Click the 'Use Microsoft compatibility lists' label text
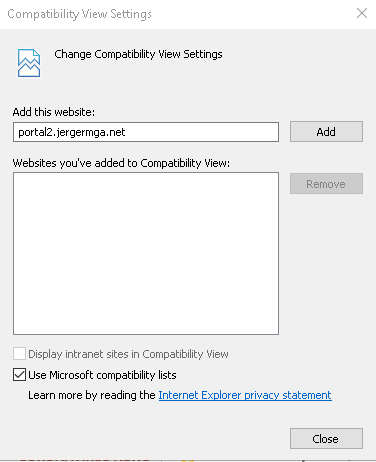 [x=102, y=375]
